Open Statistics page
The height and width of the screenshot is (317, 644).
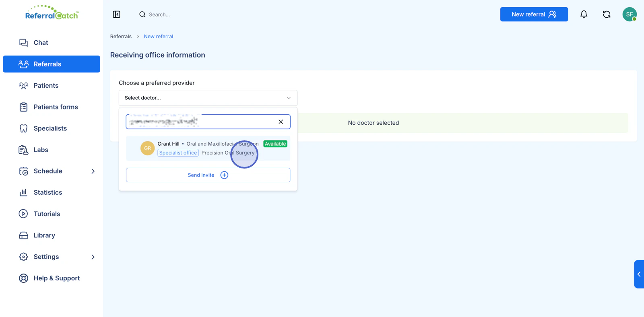51,192
